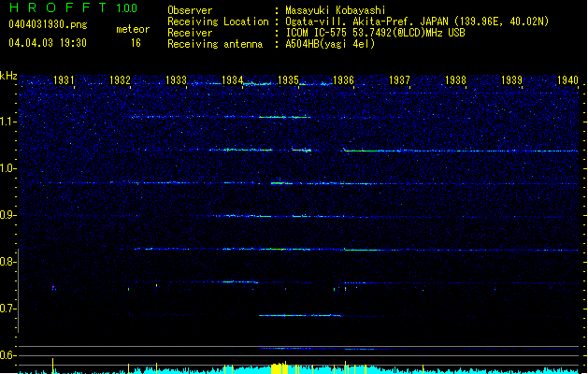Click the version number 1.00
Image resolution: width=588 pixels, height=374 pixels.
(127, 8)
